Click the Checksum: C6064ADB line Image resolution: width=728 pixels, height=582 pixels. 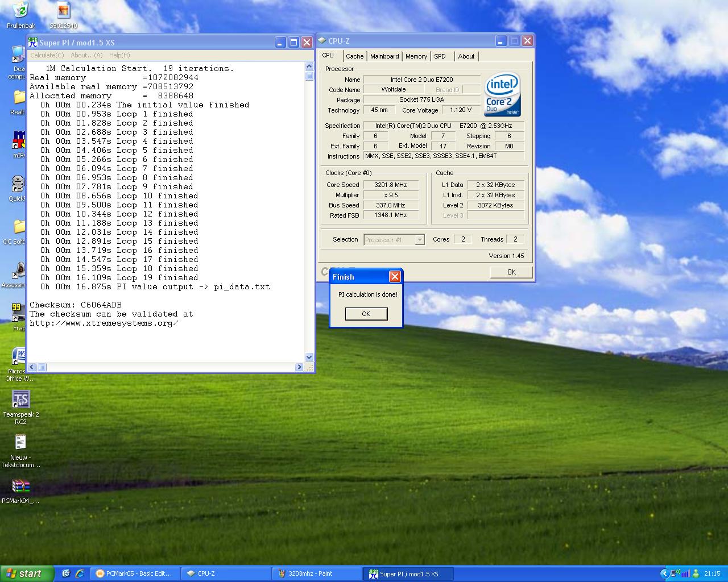tap(76, 305)
